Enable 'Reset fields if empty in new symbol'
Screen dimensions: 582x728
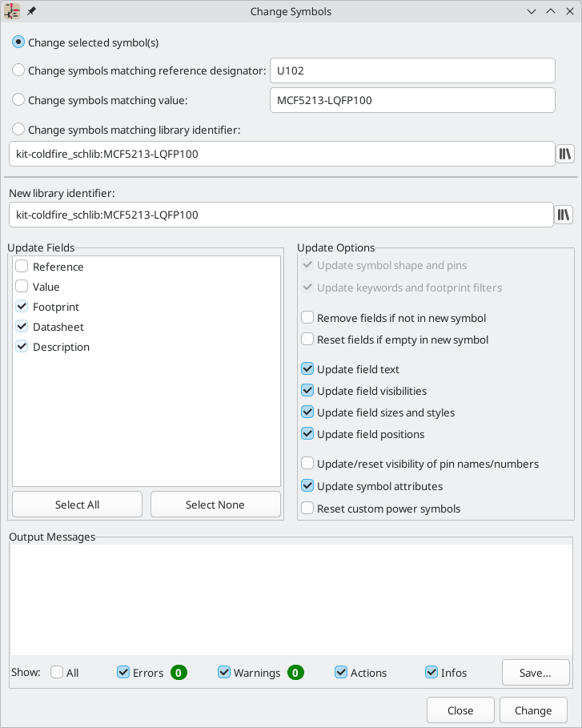[x=307, y=340]
